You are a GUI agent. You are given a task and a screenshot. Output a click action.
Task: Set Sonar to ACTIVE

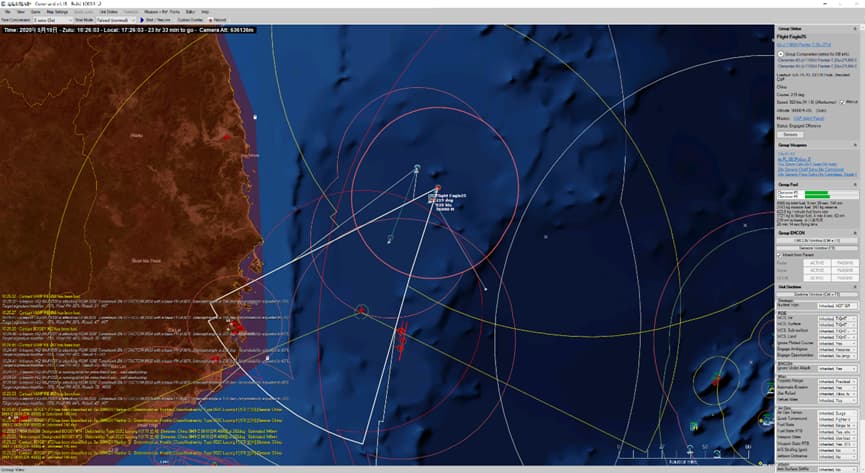click(818, 270)
